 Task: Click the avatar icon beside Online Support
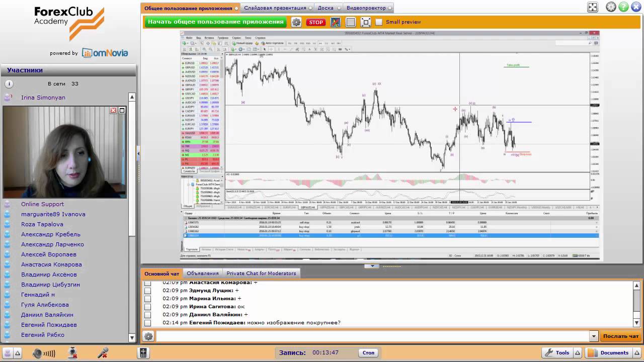point(8,204)
